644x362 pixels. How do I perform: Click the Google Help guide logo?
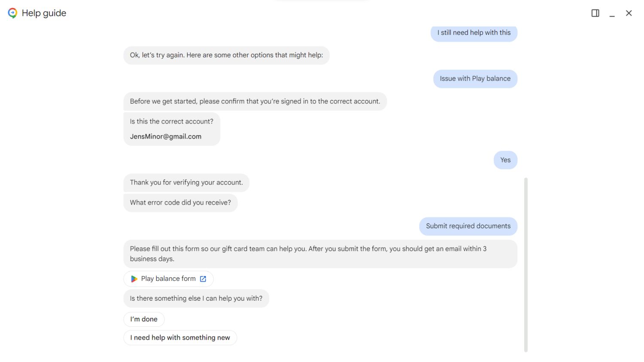coord(12,13)
